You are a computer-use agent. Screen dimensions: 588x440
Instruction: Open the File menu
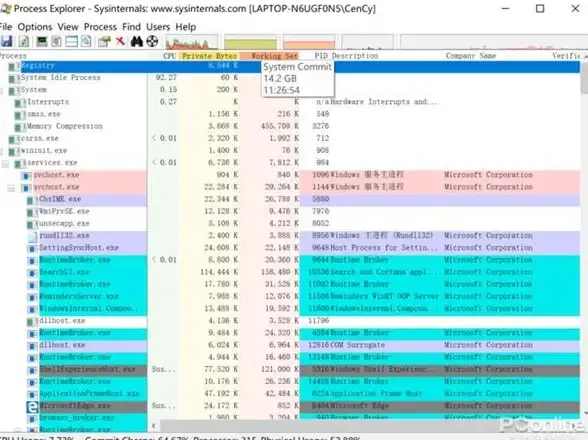(x=6, y=27)
